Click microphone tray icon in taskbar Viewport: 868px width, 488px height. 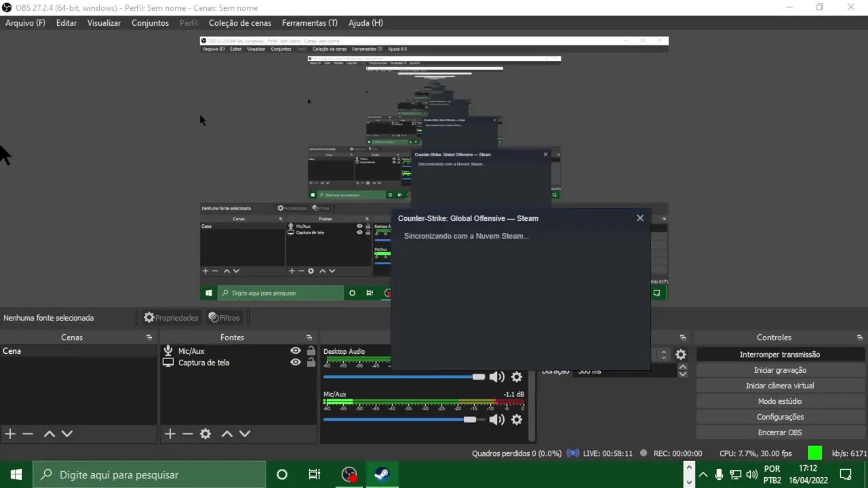click(719, 474)
